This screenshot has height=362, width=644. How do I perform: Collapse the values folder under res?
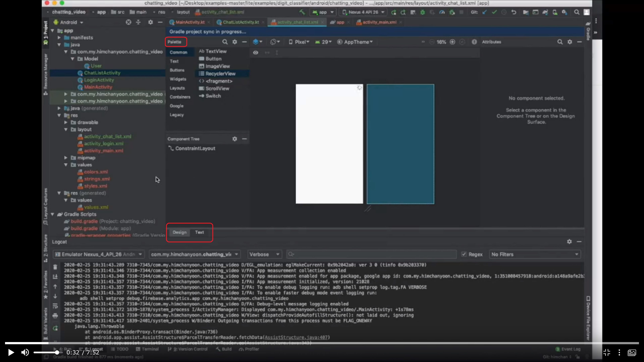pyautogui.click(x=66, y=165)
